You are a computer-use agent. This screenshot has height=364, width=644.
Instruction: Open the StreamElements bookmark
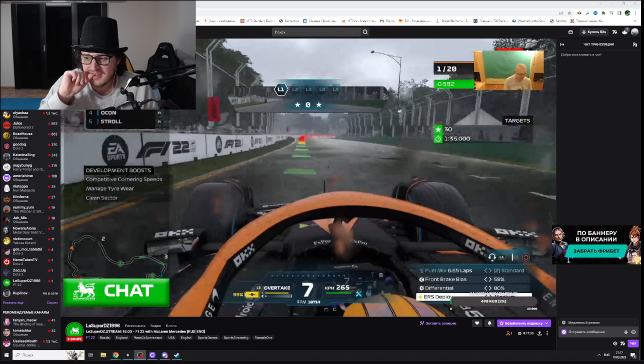click(452, 21)
